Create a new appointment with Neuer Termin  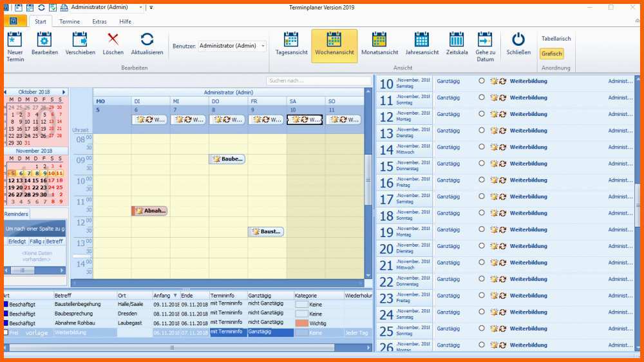point(15,46)
